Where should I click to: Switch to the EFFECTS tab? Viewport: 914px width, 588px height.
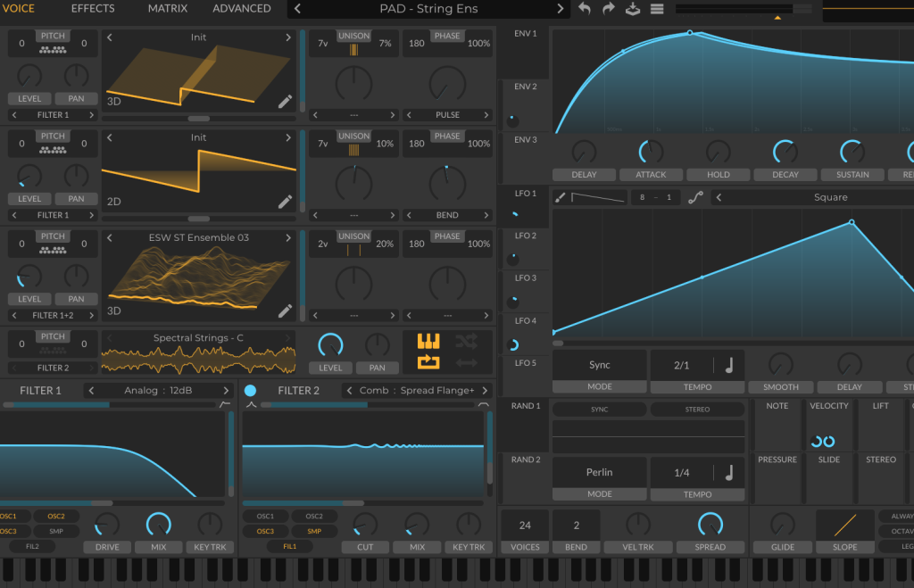pos(93,9)
